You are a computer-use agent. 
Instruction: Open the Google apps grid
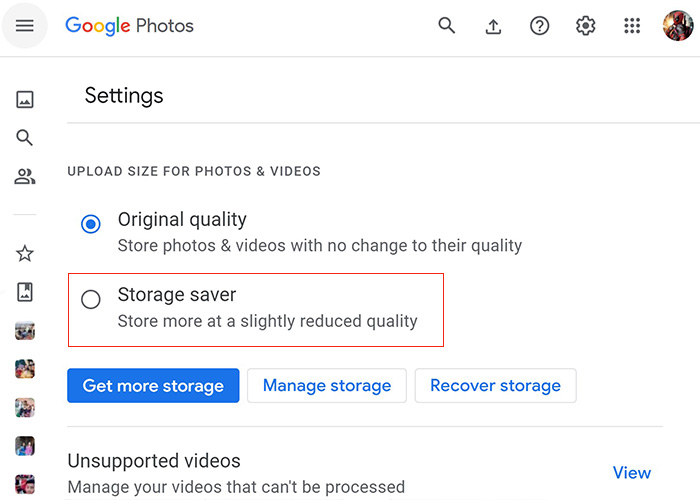point(632,26)
